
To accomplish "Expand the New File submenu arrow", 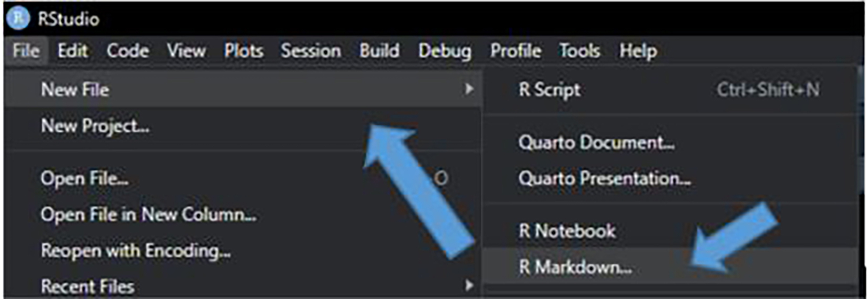I will (x=469, y=90).
